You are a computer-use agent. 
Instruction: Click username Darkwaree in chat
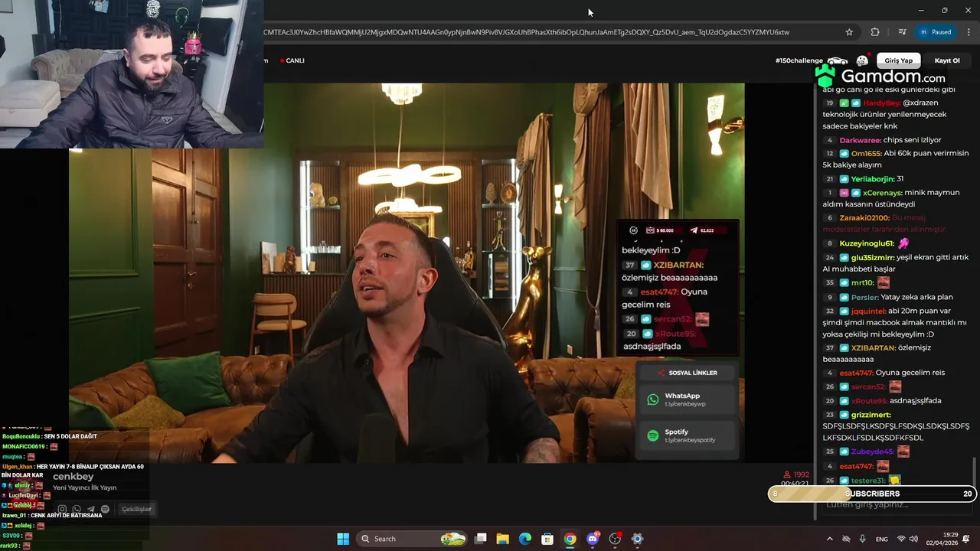pos(860,140)
